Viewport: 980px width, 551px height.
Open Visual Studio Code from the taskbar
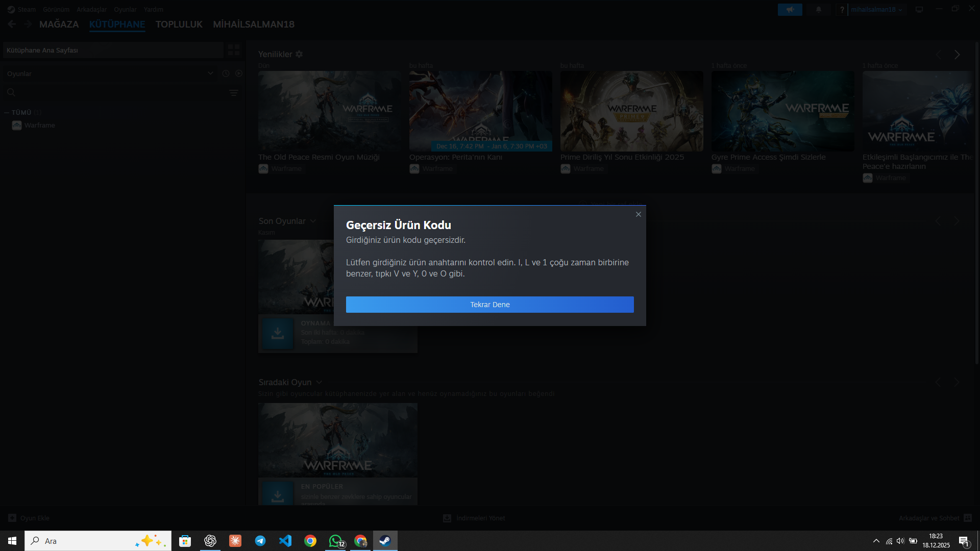pos(285,541)
